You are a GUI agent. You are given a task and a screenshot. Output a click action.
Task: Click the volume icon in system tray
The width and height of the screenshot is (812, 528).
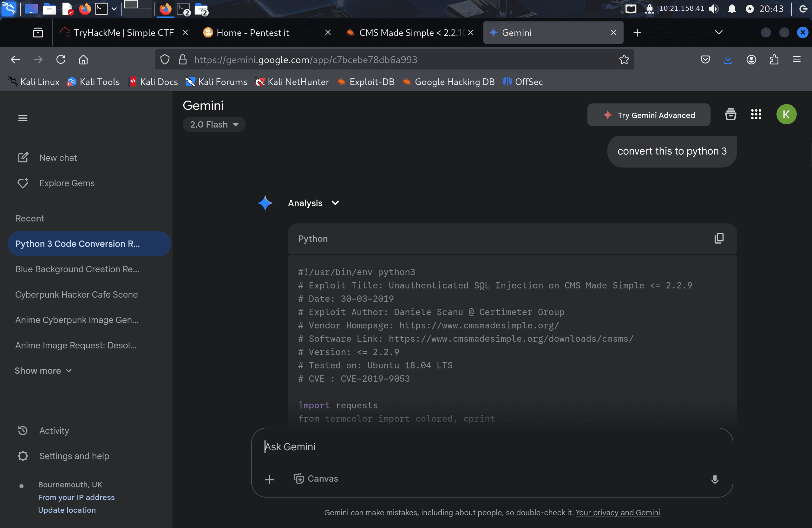point(713,9)
